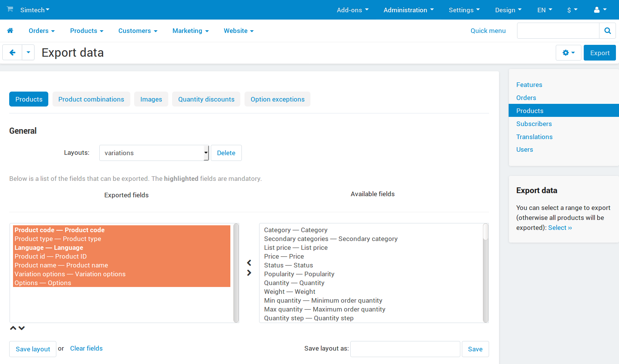Click the Quick menu link

[488, 31]
